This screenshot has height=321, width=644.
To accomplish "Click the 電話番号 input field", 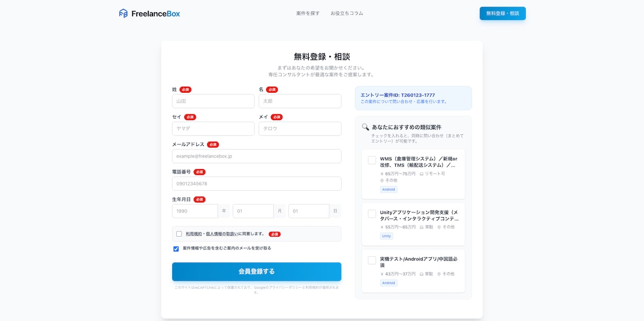I will coord(257,183).
